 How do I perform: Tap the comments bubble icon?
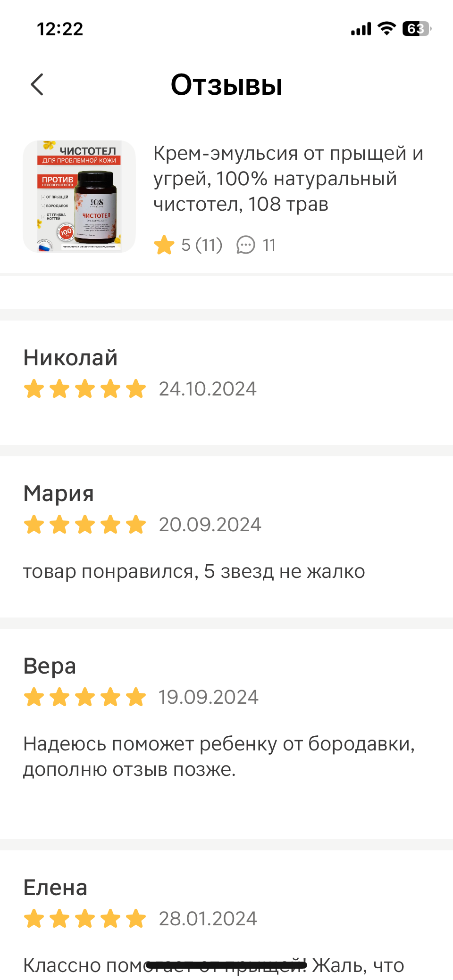point(245,245)
